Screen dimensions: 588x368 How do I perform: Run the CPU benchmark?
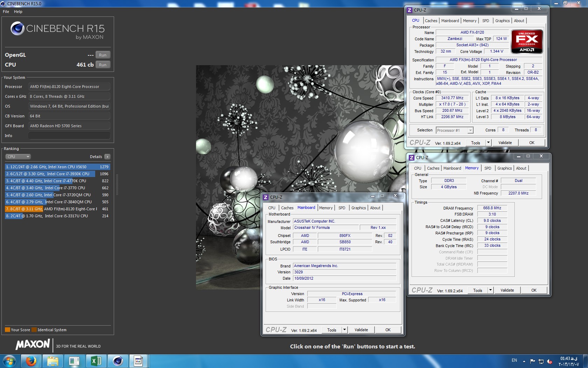coord(103,65)
